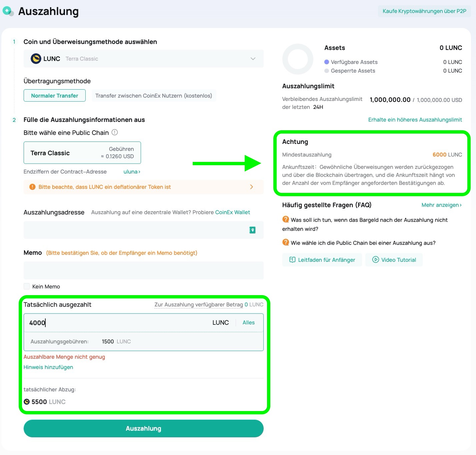Click the Video Tutorial play icon

(375, 260)
